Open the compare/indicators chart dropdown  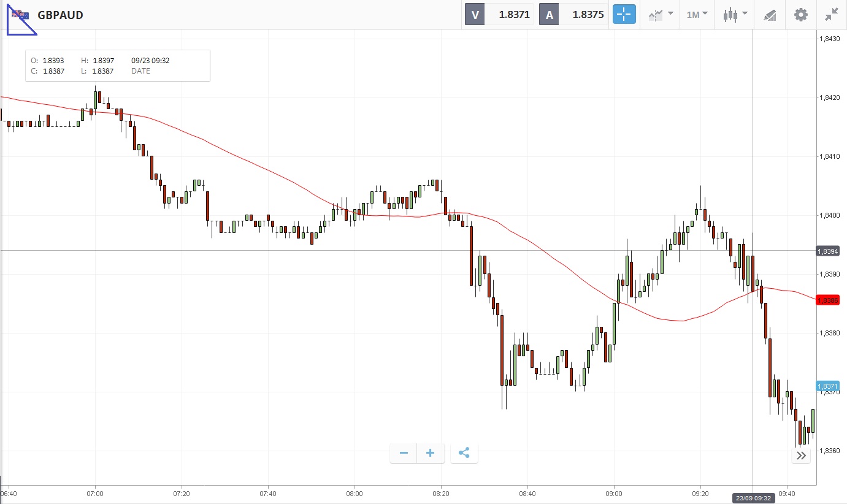[661, 15]
